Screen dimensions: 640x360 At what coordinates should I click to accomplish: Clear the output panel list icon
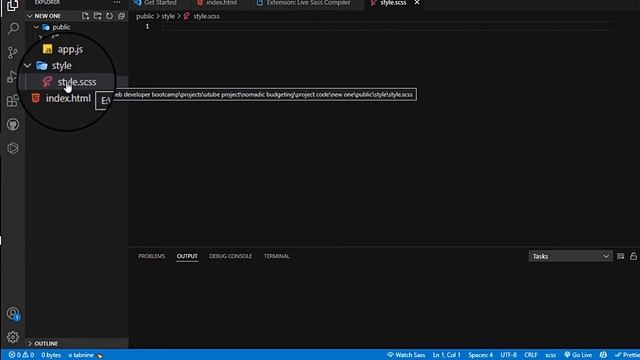tap(620, 256)
